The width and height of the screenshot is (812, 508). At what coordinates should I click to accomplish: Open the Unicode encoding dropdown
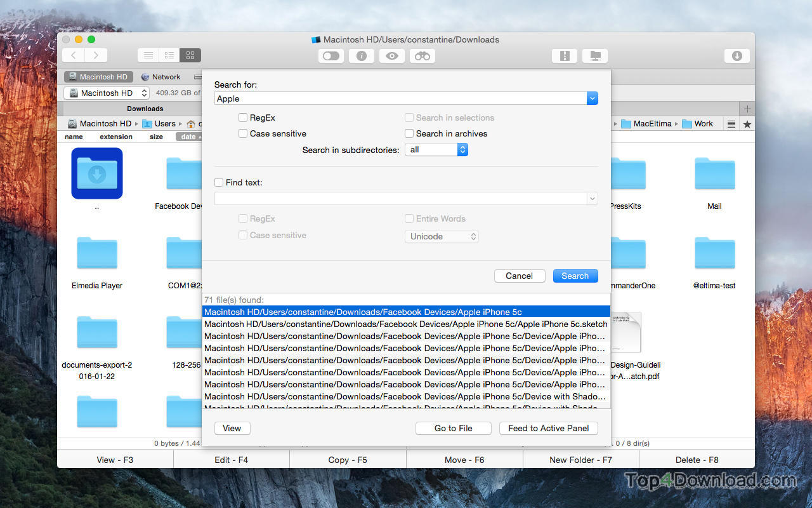[x=442, y=236]
